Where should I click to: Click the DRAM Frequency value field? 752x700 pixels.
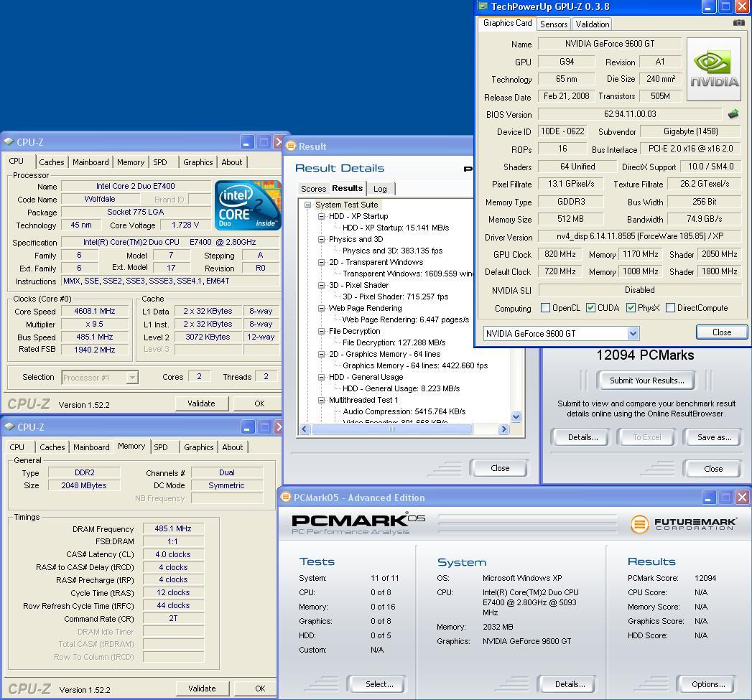173,528
